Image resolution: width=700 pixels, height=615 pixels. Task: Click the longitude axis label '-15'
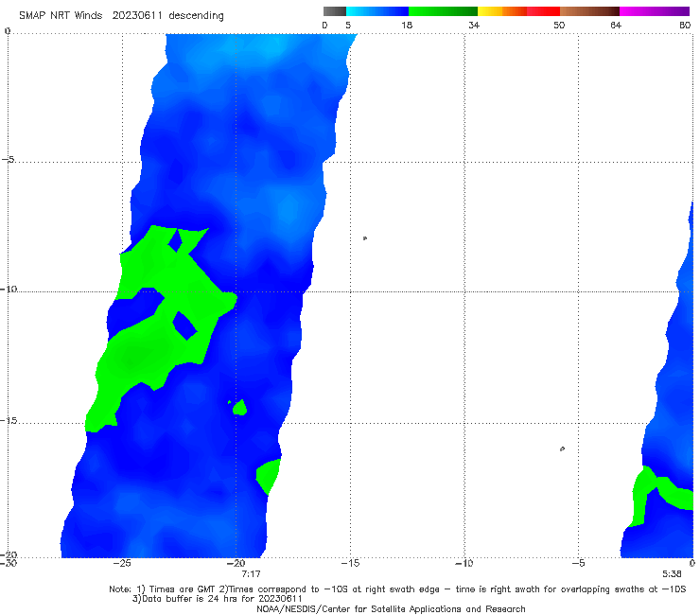click(350, 563)
